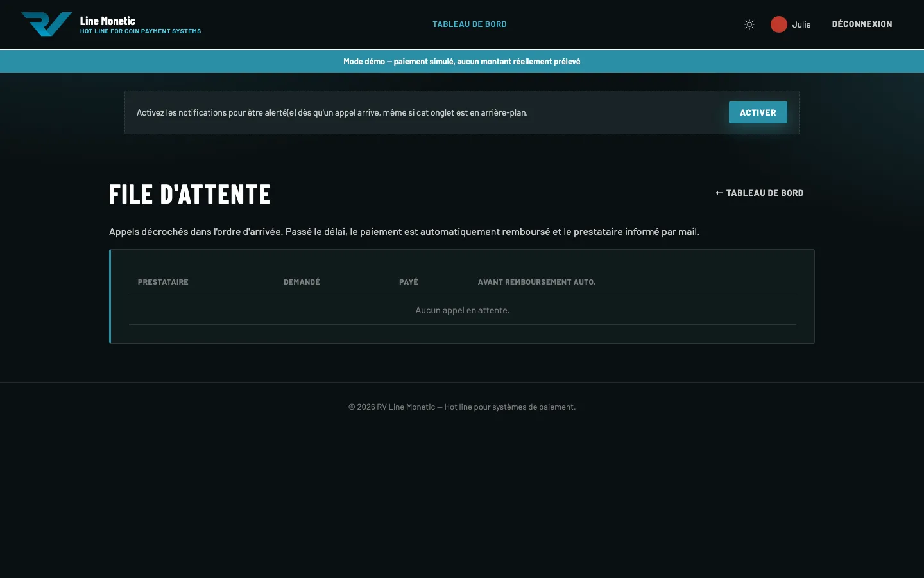The width and height of the screenshot is (924, 578).
Task: Click the Mode démo banner text
Action: pyautogui.click(x=462, y=62)
